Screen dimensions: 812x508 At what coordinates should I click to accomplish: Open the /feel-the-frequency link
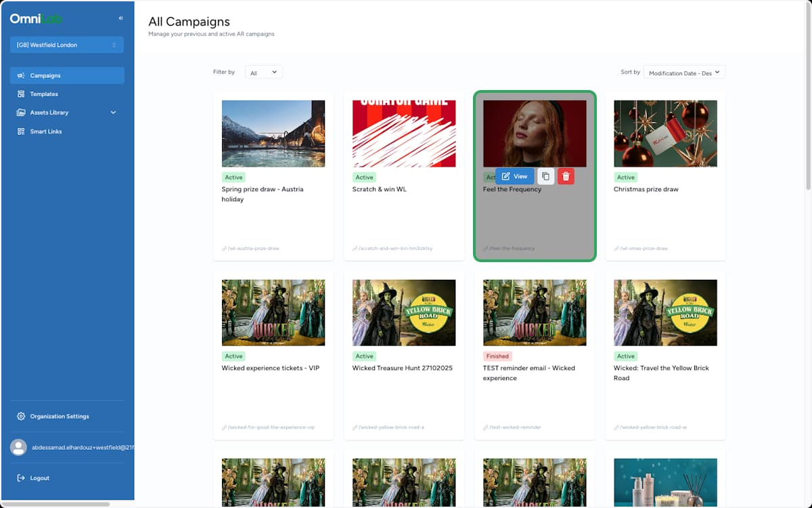(512, 249)
